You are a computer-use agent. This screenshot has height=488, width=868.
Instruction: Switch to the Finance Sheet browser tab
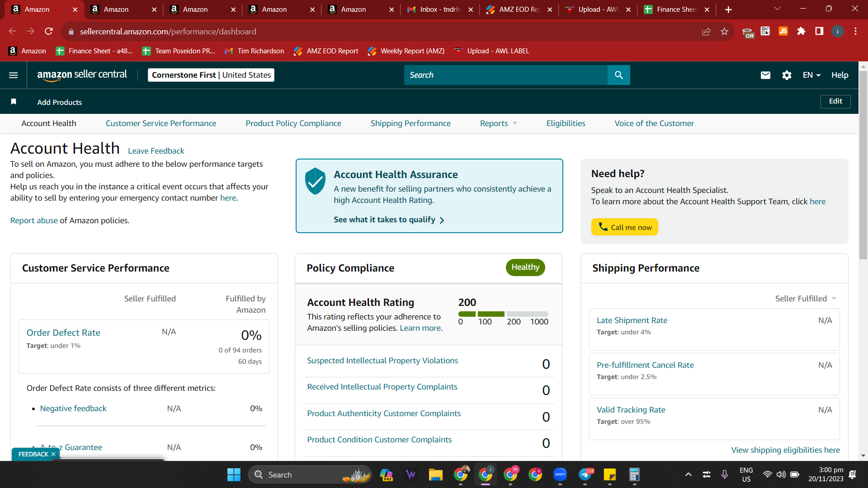point(677,9)
